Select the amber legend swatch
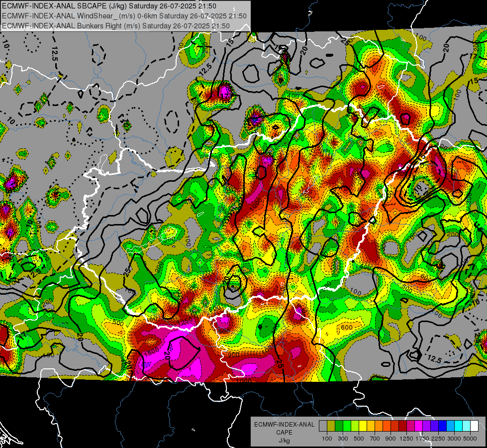 (371, 426)
